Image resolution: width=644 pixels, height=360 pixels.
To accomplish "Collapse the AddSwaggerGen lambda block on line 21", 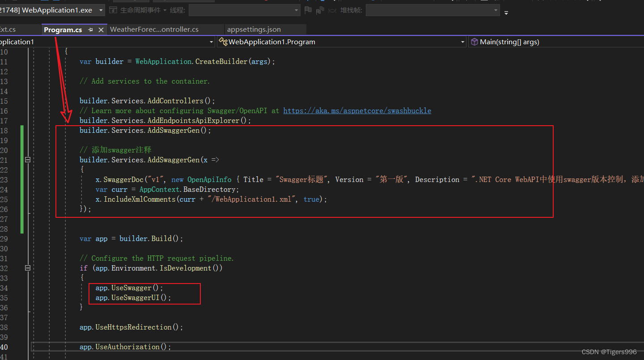I will coord(28,160).
